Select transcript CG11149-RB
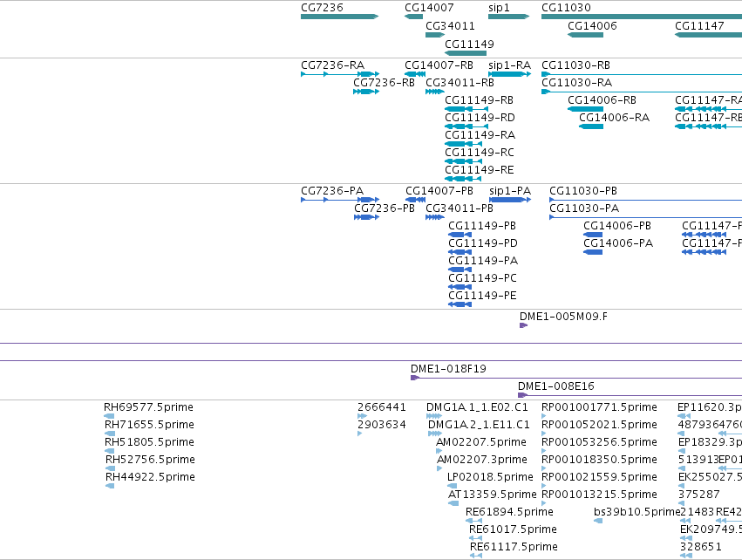Viewport: 742px width, 560px height. (x=466, y=109)
